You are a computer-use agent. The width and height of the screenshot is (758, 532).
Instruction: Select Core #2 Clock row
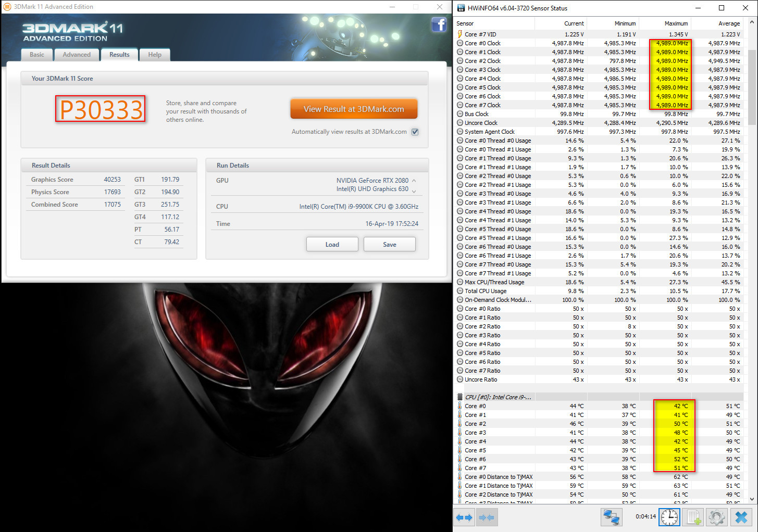(x=599, y=61)
